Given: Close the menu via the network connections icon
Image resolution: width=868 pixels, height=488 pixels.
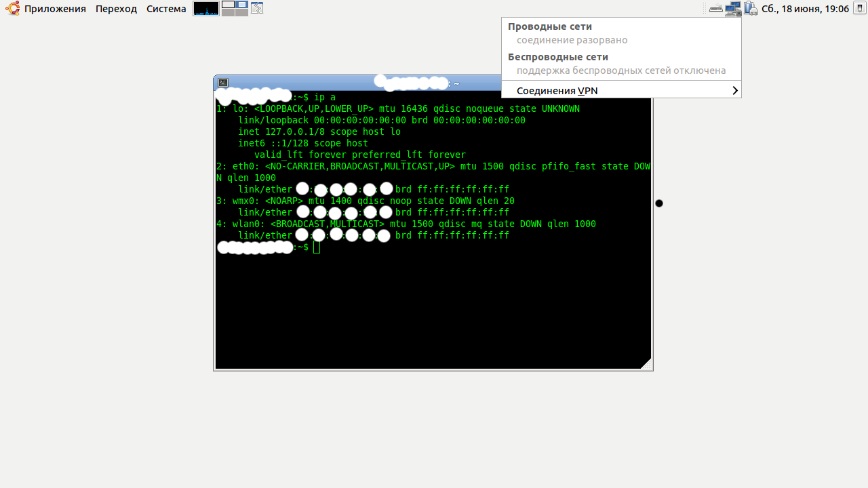Looking at the screenshot, I should coord(732,9).
